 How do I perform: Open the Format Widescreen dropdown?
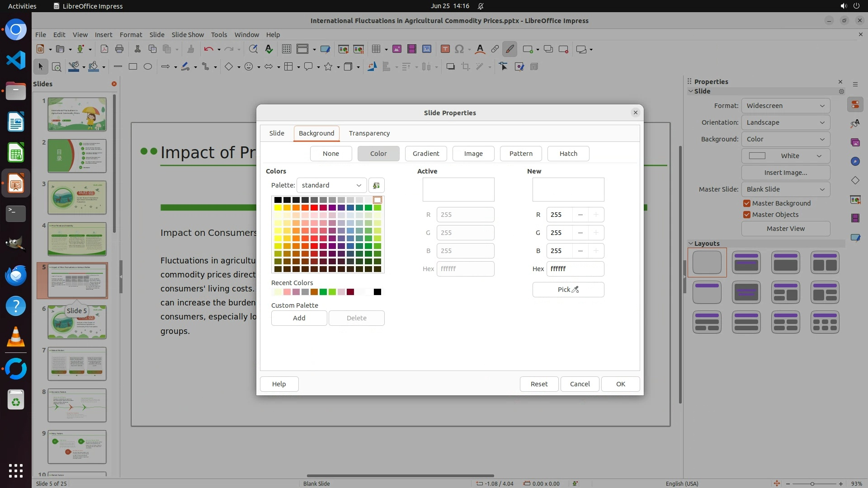click(x=785, y=106)
